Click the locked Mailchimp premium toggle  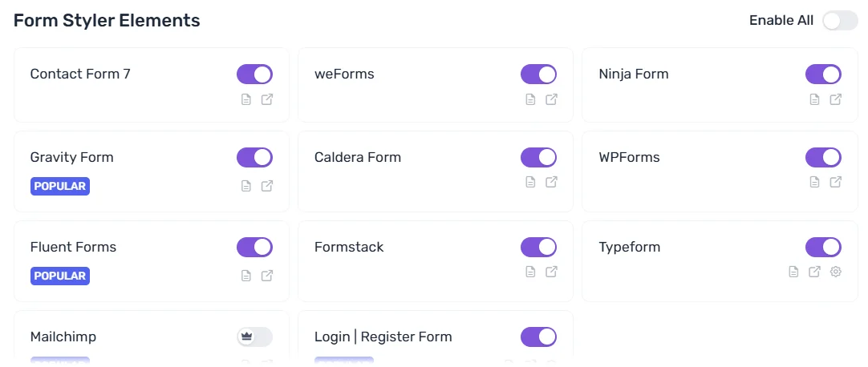point(254,337)
